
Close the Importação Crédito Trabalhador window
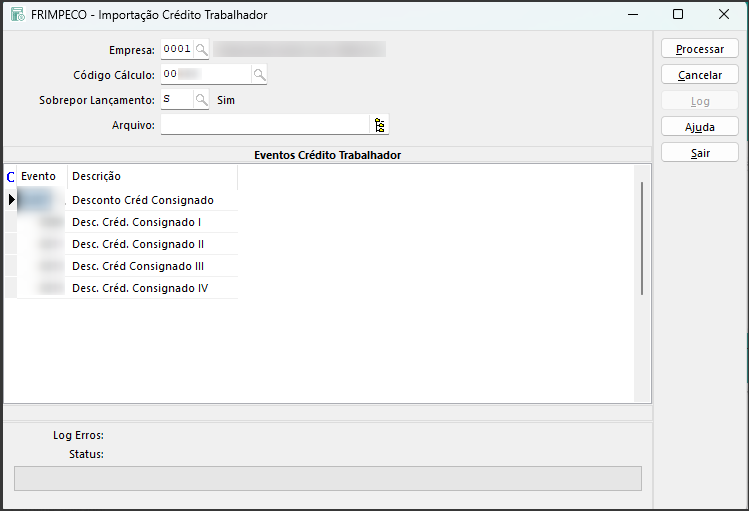point(724,14)
